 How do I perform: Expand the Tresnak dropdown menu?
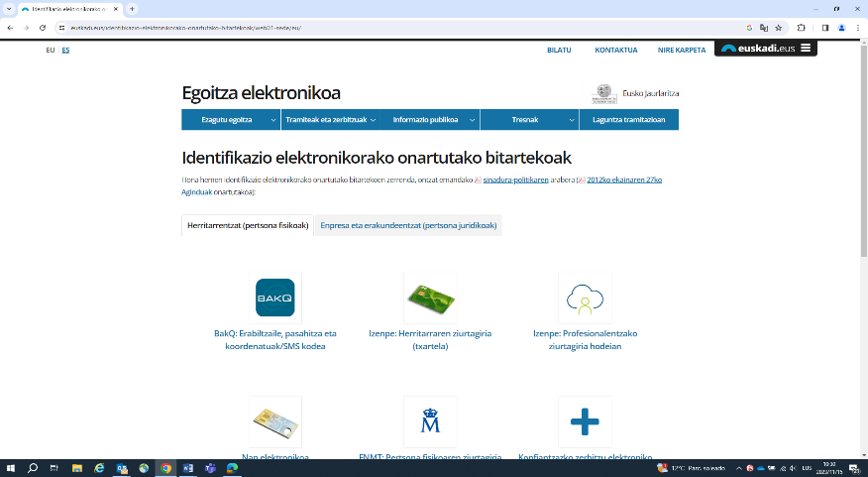coord(530,120)
